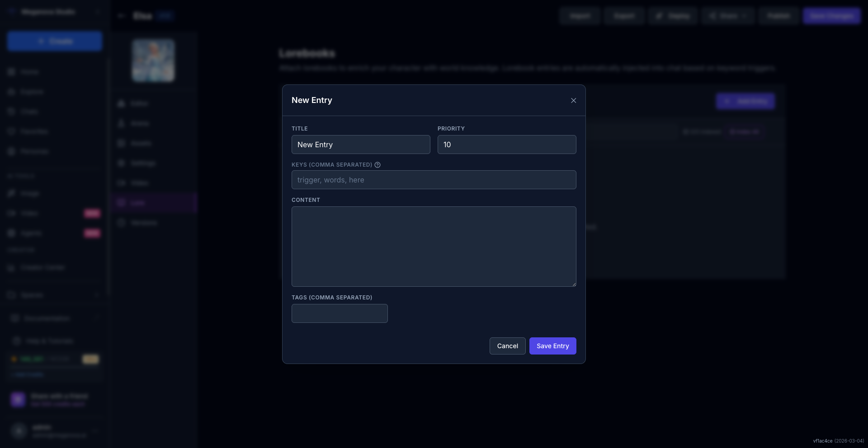Focus the Tags comma separated field

pyautogui.click(x=340, y=313)
